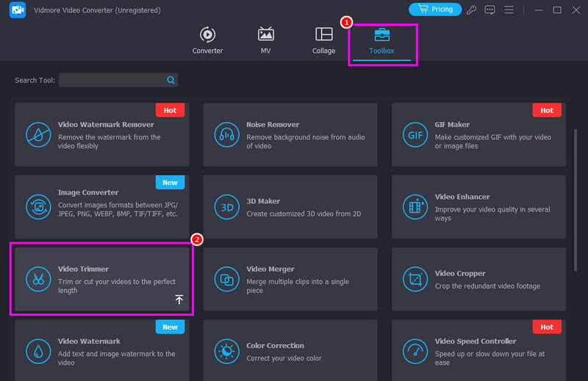Screen dimensions: 588x381
Task: Open the Video Speed Controller gauge icon
Action: [415, 352]
